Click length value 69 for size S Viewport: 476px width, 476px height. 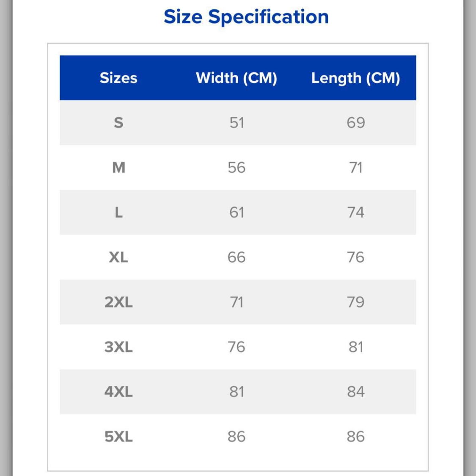[x=355, y=123]
